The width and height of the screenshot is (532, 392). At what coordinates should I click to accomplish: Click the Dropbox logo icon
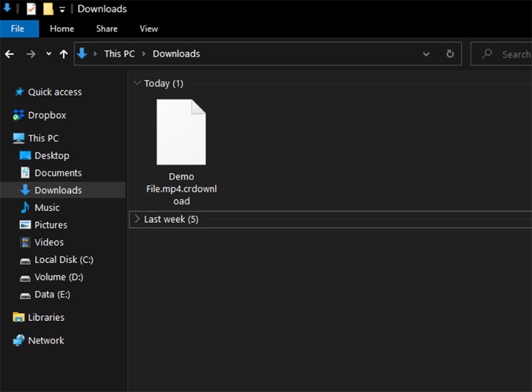[19, 115]
